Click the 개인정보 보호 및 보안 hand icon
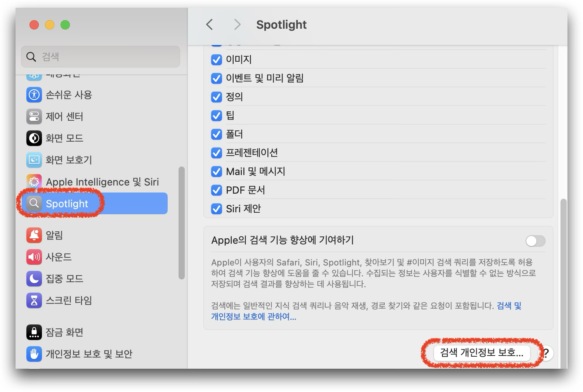The width and height of the screenshot is (583, 392). 34,354
